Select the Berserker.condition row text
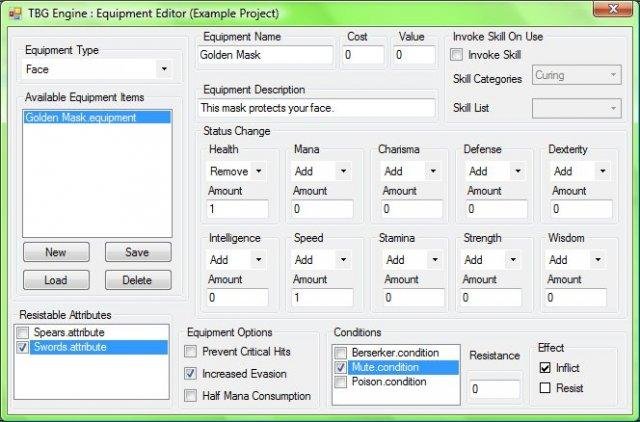640x422 pixels. coord(396,353)
